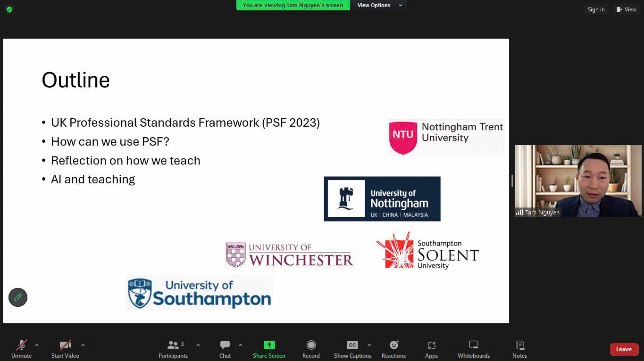The width and height of the screenshot is (644, 361).
Task: Open the Notes tool
Action: (519, 349)
